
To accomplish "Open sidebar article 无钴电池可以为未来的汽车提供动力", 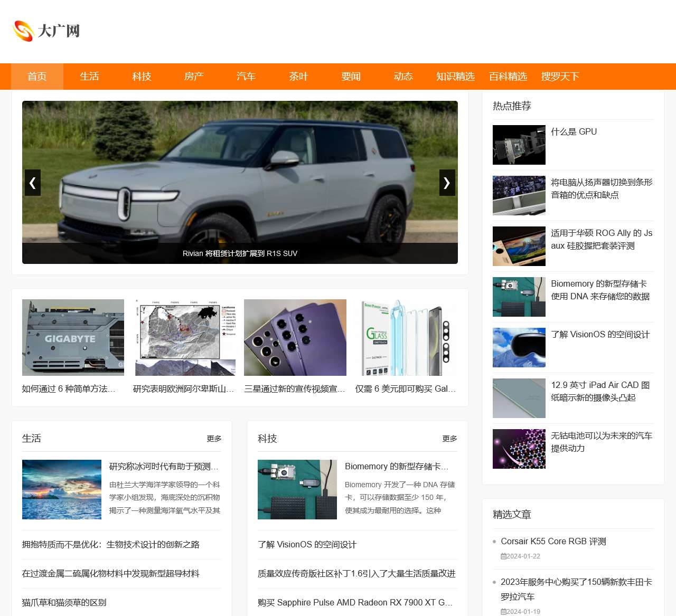I will [x=602, y=442].
